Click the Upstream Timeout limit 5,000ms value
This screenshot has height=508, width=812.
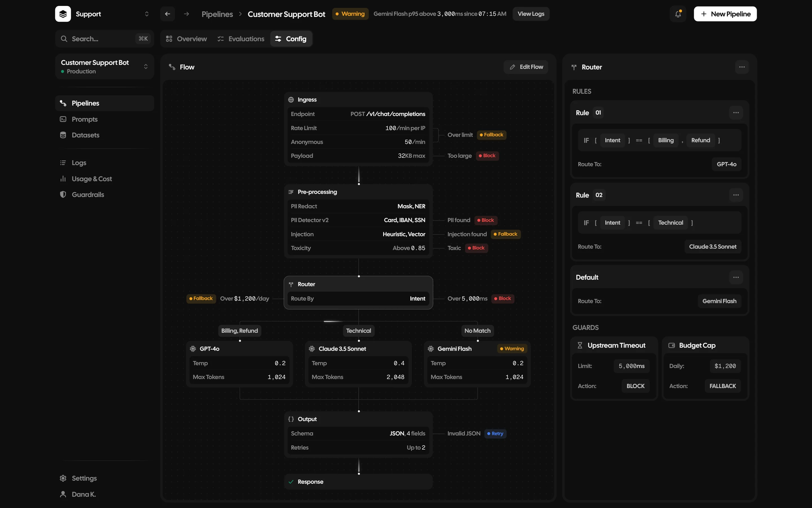pyautogui.click(x=632, y=366)
